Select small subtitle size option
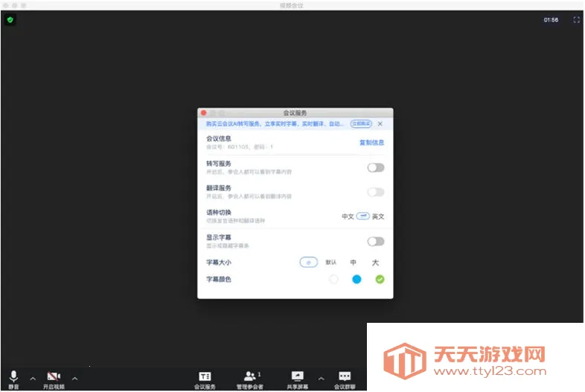Image resolution: width=585 pixels, height=392 pixels. tap(309, 263)
